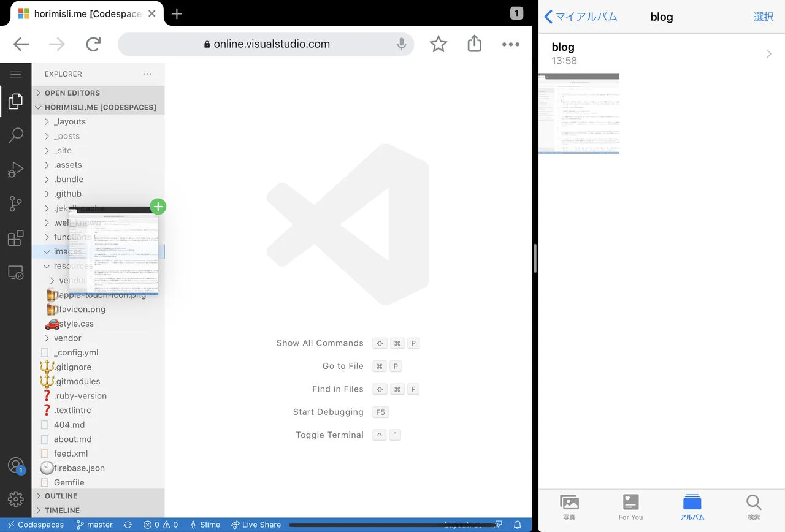The width and height of the screenshot is (785, 532).
Task: Open notifications bell in status bar
Action: pos(517,525)
